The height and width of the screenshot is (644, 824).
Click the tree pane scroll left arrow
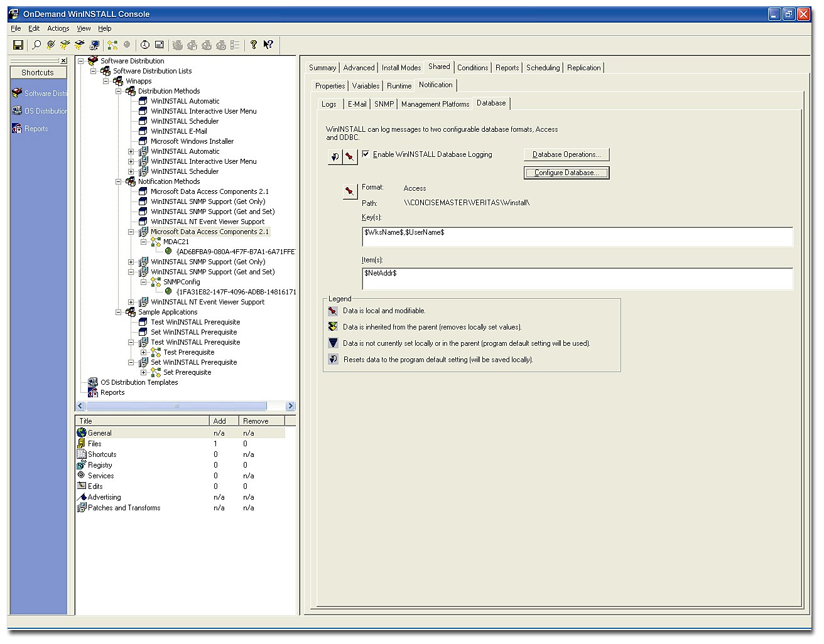[80, 405]
